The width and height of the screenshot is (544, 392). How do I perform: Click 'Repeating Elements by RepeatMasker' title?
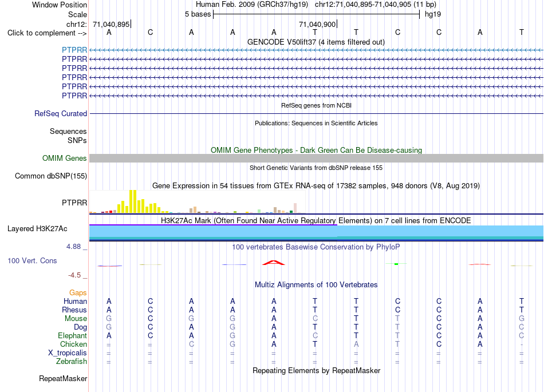pos(317,370)
